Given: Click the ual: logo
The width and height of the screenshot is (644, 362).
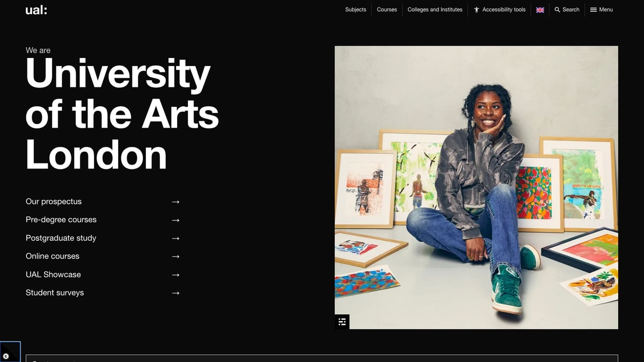Looking at the screenshot, I should tap(36, 10).
